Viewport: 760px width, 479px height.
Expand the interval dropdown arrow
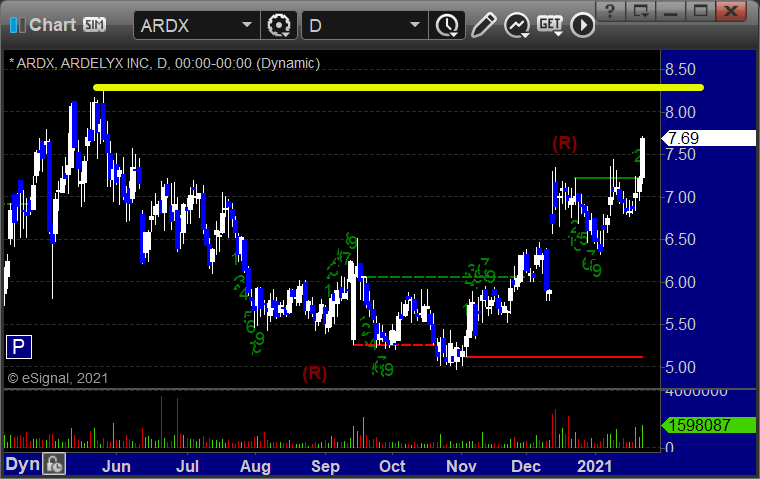(x=414, y=25)
